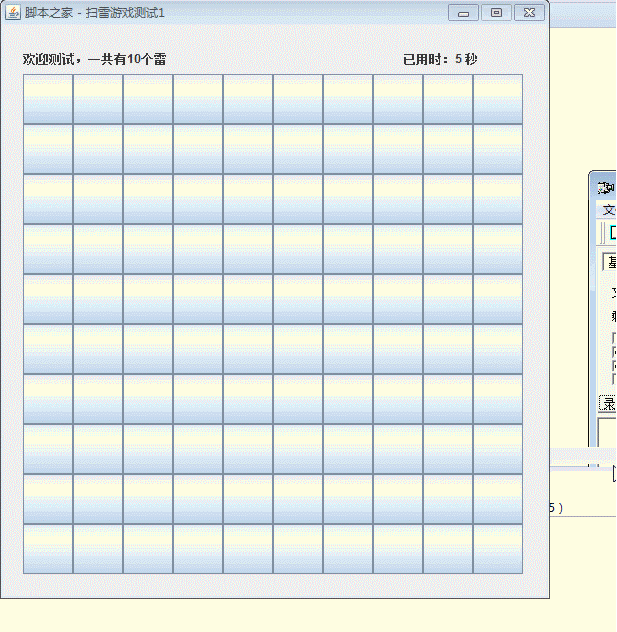This screenshot has height=632, width=617.
Task: Reveal the grid cell in row 8, column 1
Action: 48,449
